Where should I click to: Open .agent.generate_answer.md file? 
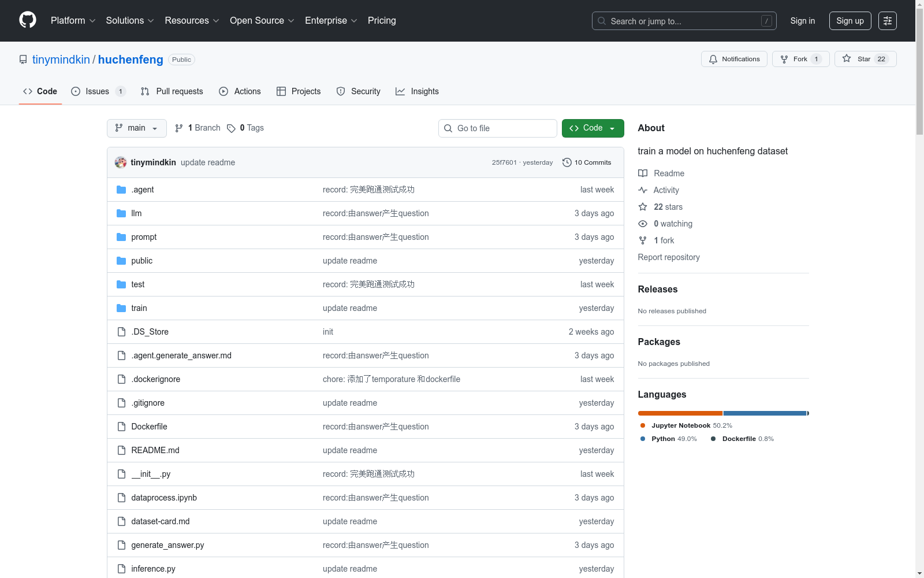(181, 355)
